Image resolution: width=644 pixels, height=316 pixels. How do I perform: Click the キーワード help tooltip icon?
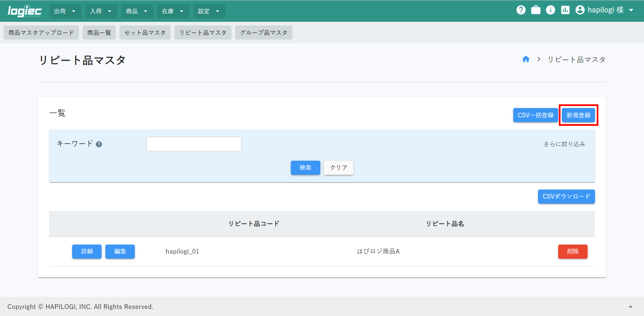99,144
